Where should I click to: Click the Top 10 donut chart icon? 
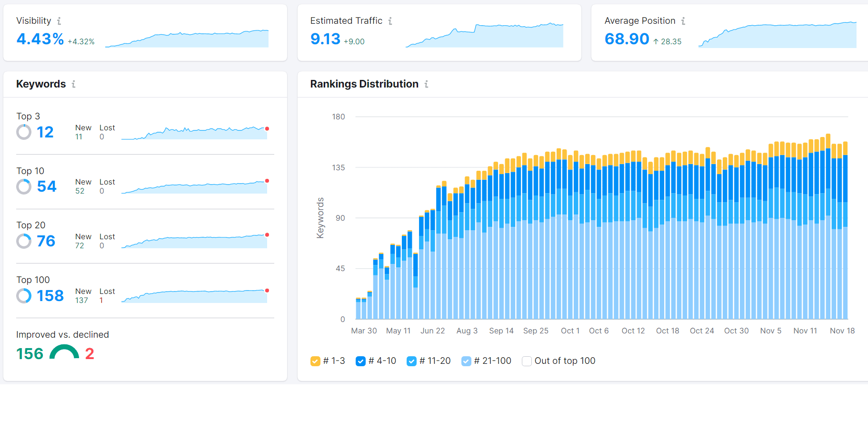[x=24, y=186]
